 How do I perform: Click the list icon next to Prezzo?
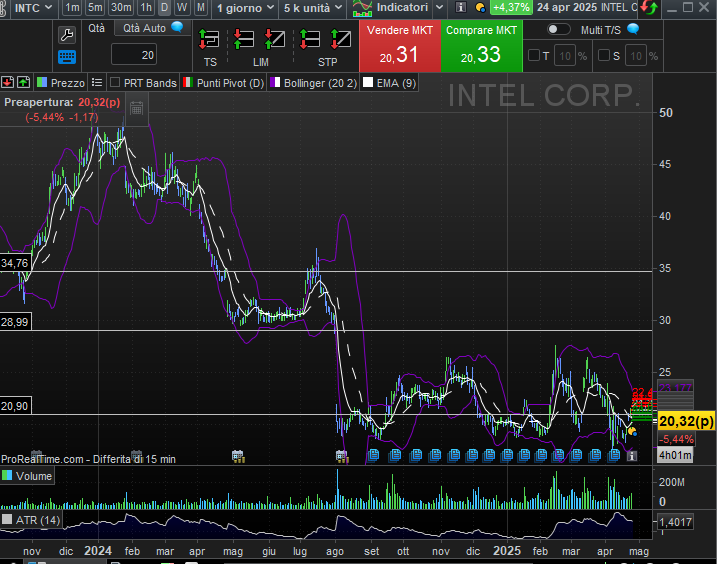pos(97,83)
